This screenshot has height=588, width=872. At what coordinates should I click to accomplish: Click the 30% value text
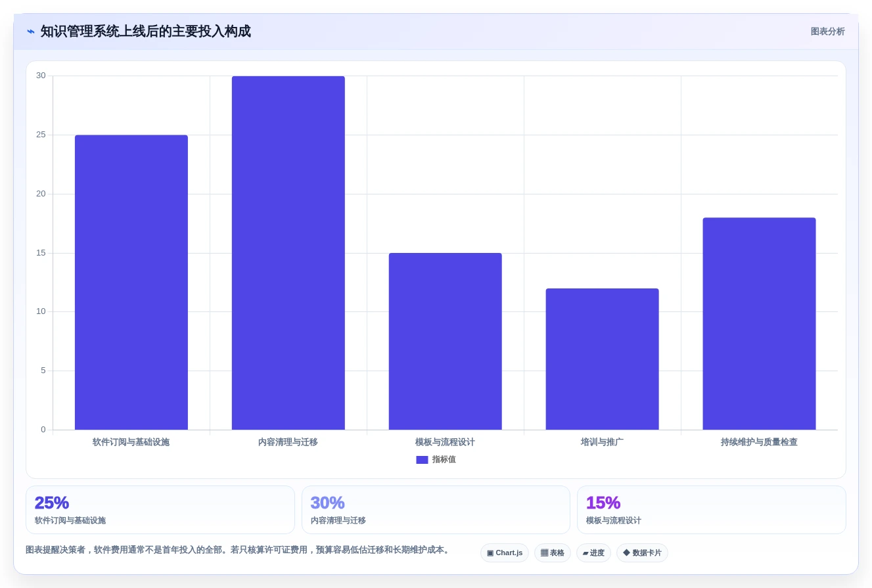[327, 503]
